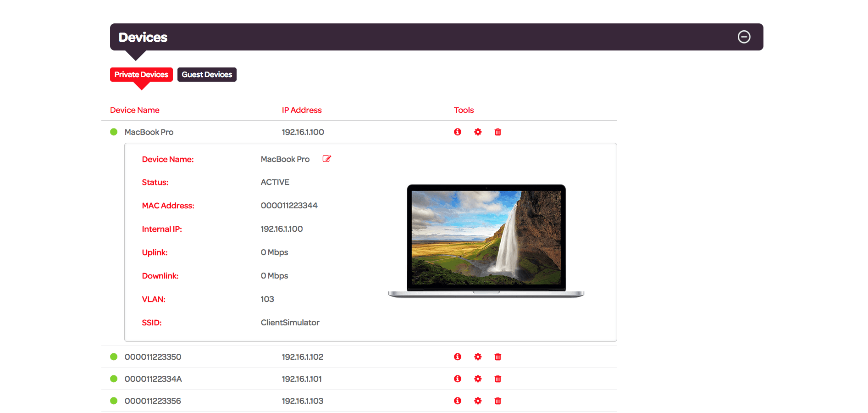The image size is (868, 413).
Task: Switch to the Guest Devices tab
Action: click(x=207, y=74)
